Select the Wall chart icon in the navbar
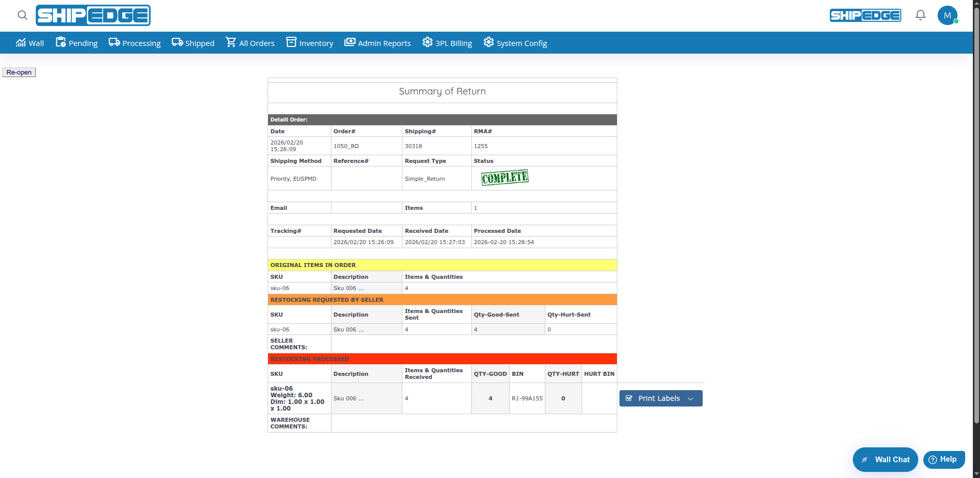The width and height of the screenshot is (980, 478). tap(20, 42)
